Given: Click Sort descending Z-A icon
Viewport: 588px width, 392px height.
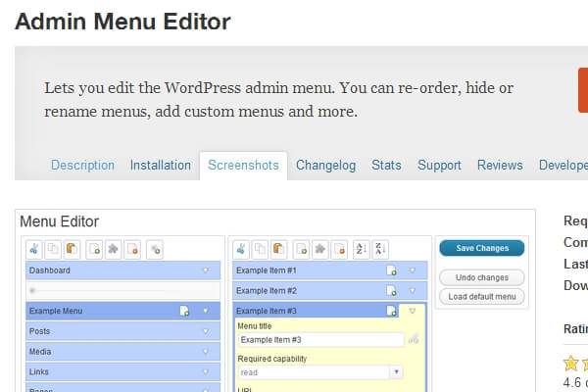Looking at the screenshot, I should (x=380, y=249).
